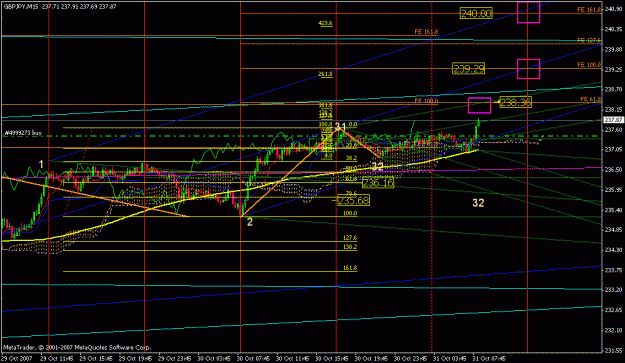This screenshot has height=363, width=625.
Task: Select the wave label 32 overlapping the dotted cloud
Action: click(x=377, y=167)
